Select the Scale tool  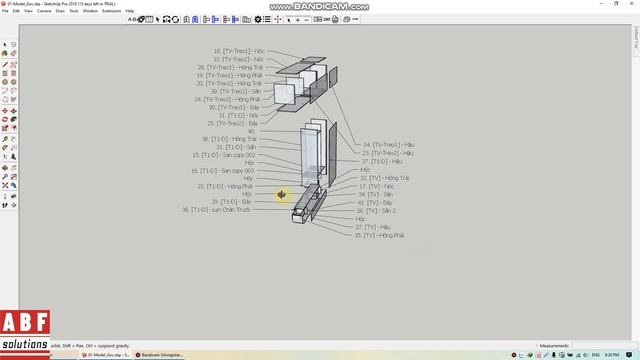coord(5,128)
